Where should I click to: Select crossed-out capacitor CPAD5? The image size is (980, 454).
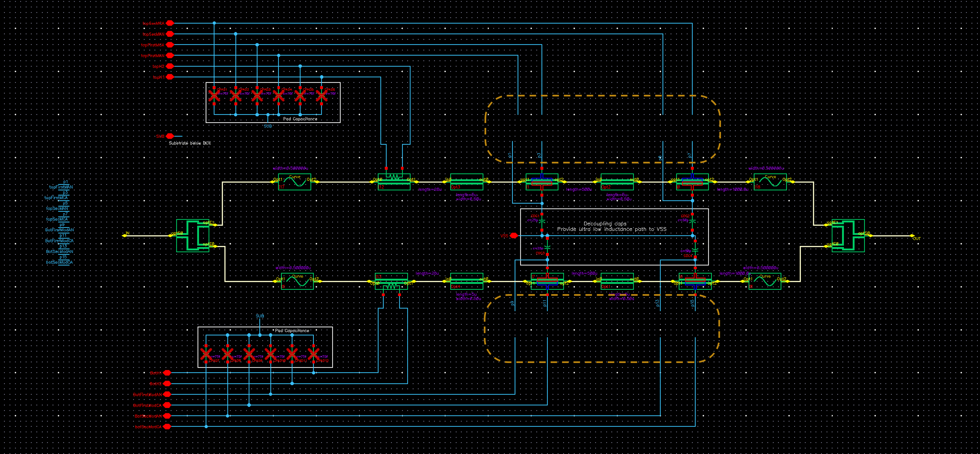(x=300, y=96)
